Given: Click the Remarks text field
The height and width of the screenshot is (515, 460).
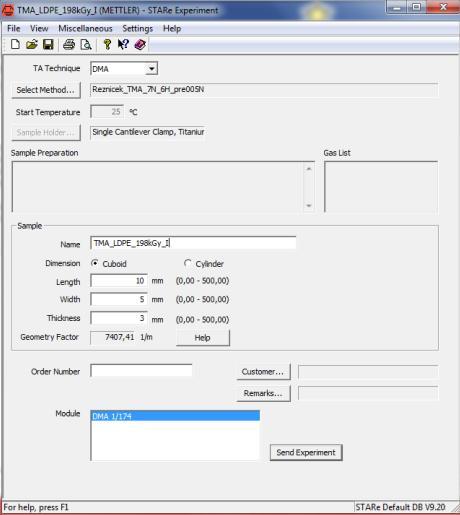Looking at the screenshot, I should [x=368, y=393].
